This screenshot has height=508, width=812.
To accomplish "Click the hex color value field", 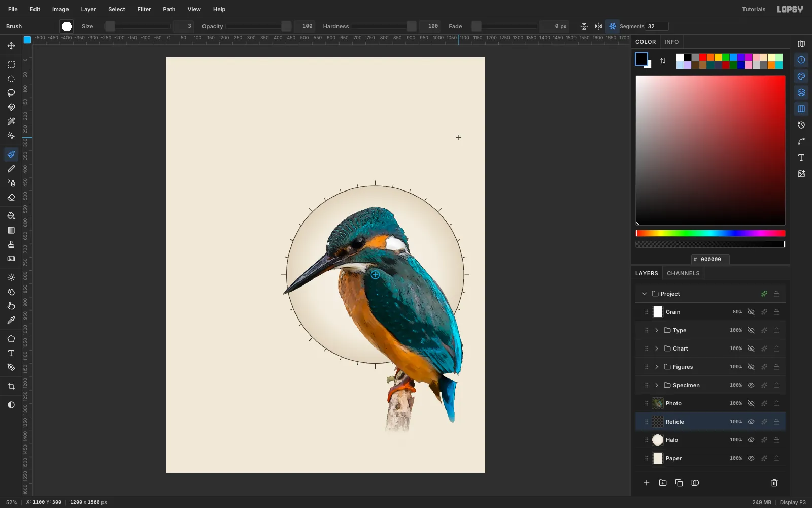I will pos(710,259).
